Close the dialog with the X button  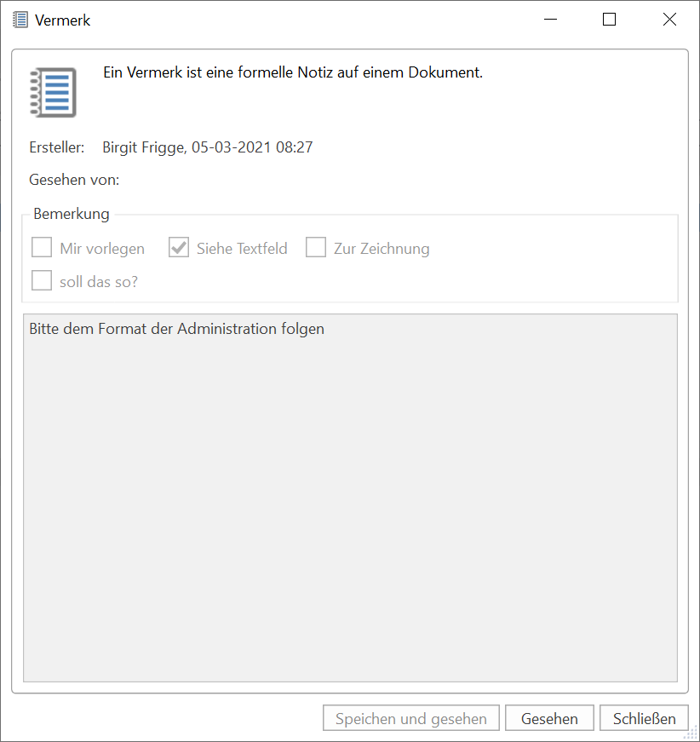[669, 20]
